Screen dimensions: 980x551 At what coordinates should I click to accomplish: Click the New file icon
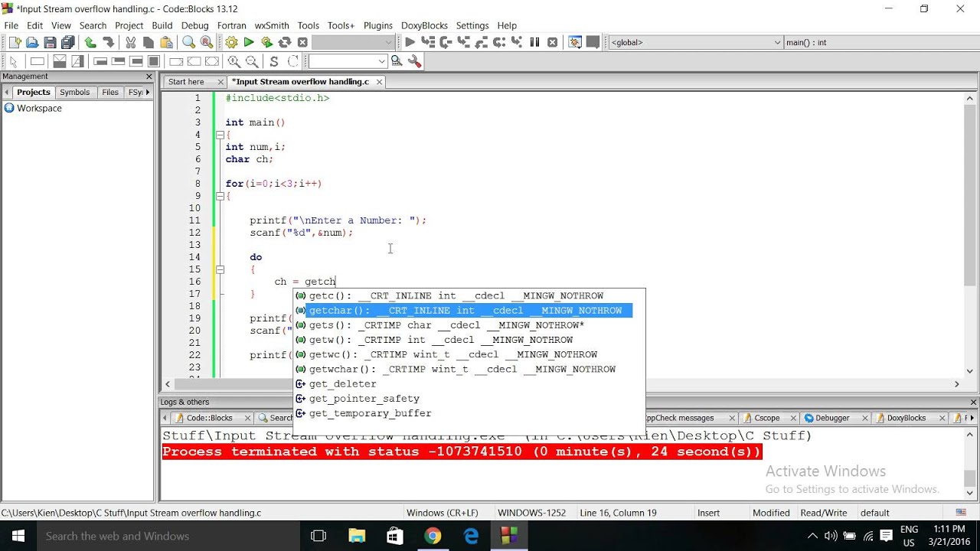[15, 43]
